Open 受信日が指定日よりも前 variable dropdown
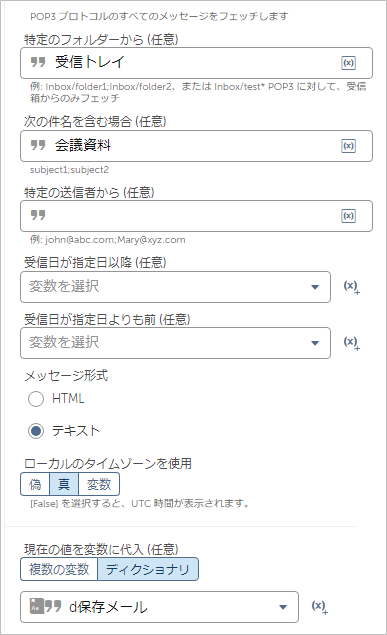Image resolution: width=387 pixels, height=635 pixels. 175,343
